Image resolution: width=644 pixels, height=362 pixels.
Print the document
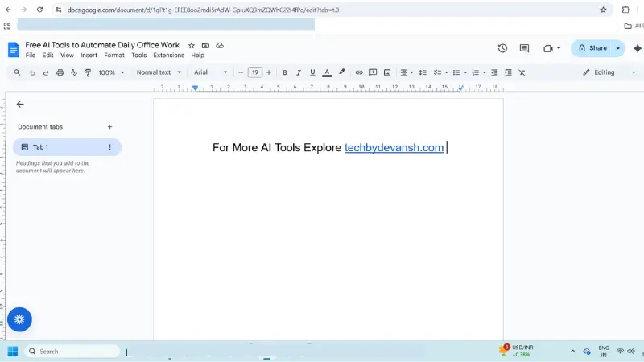tap(60, 72)
